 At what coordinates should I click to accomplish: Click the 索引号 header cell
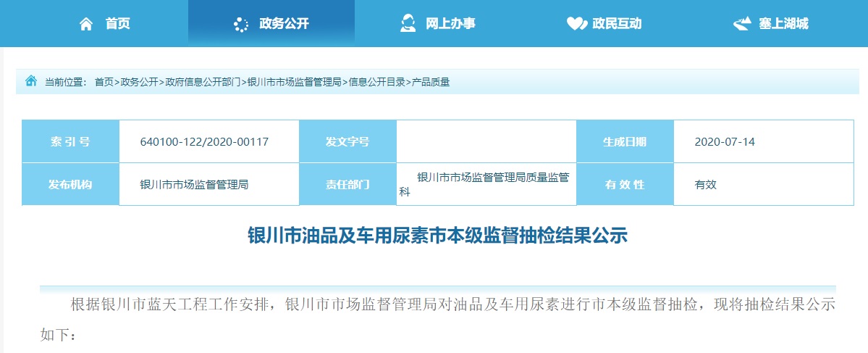click(x=70, y=141)
